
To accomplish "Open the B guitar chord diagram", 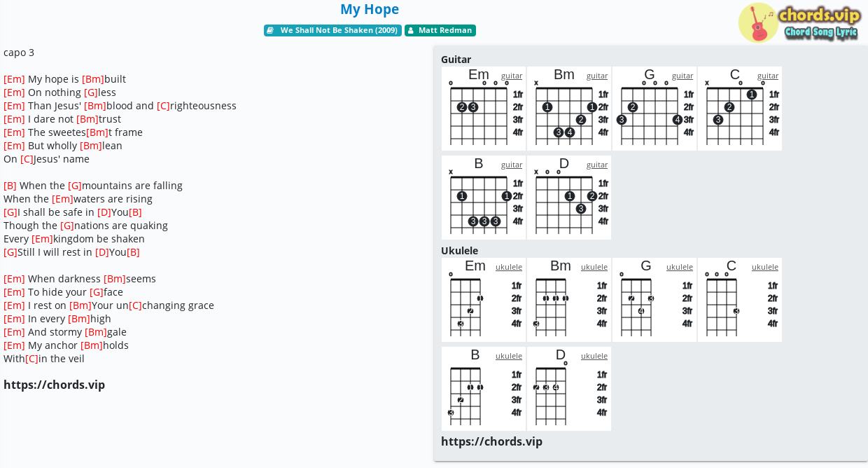I will click(x=484, y=198).
